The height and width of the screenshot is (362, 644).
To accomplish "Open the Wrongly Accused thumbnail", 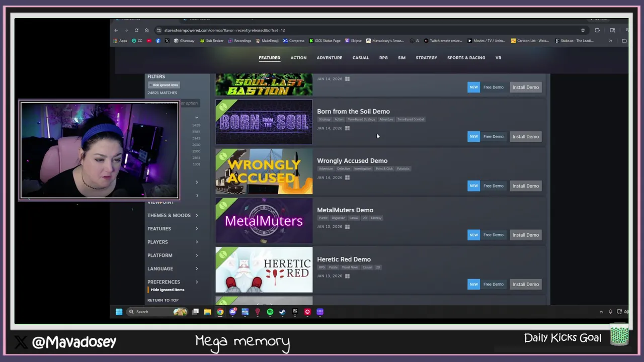I will [264, 171].
